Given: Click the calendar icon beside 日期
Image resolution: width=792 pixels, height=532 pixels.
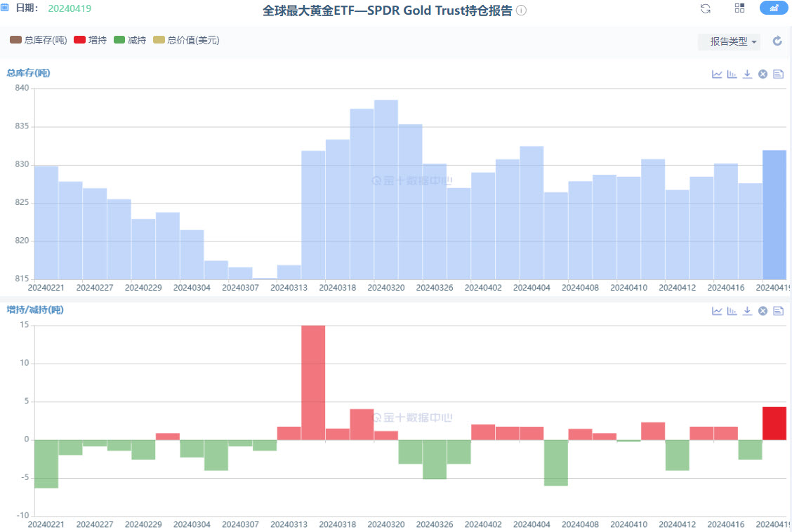Looking at the screenshot, I should point(4,8).
